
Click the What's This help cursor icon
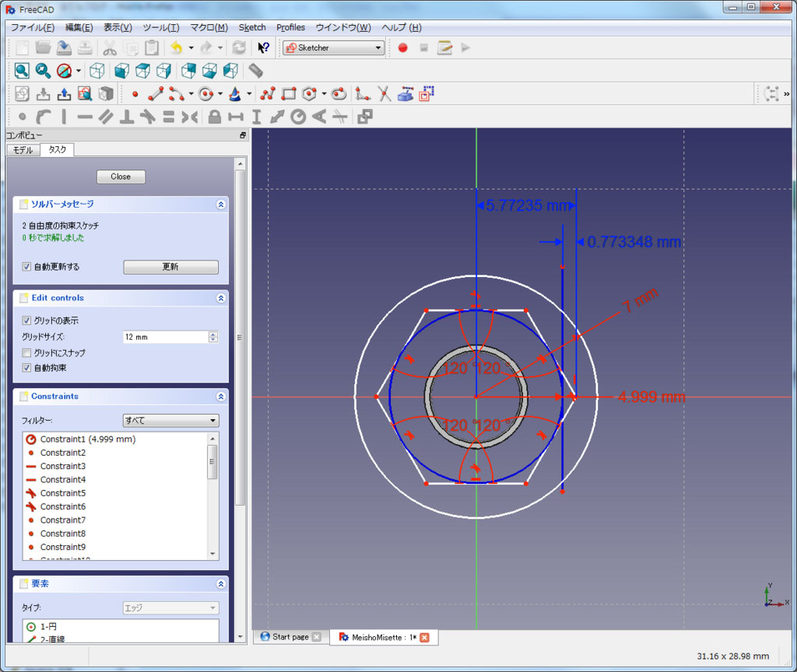[x=263, y=48]
